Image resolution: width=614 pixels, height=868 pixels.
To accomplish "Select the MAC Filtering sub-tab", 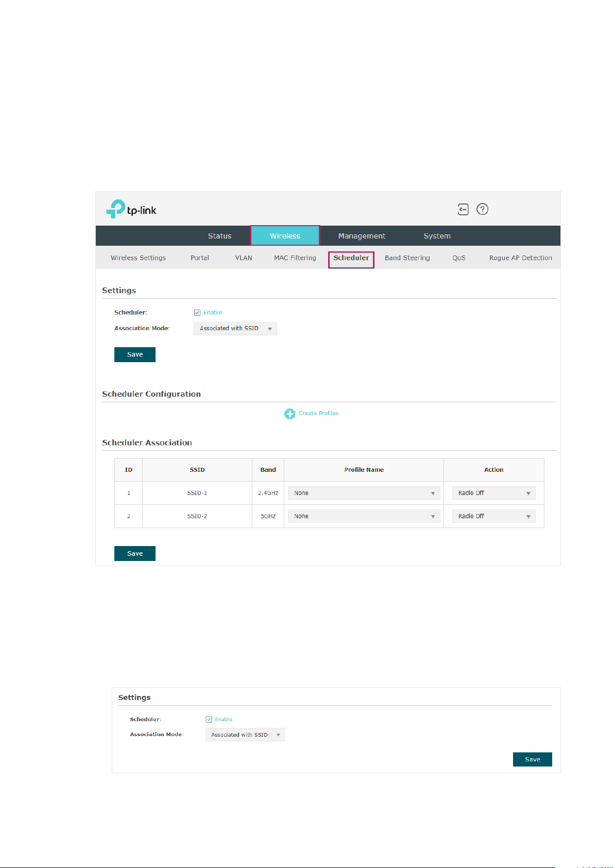I will [295, 258].
